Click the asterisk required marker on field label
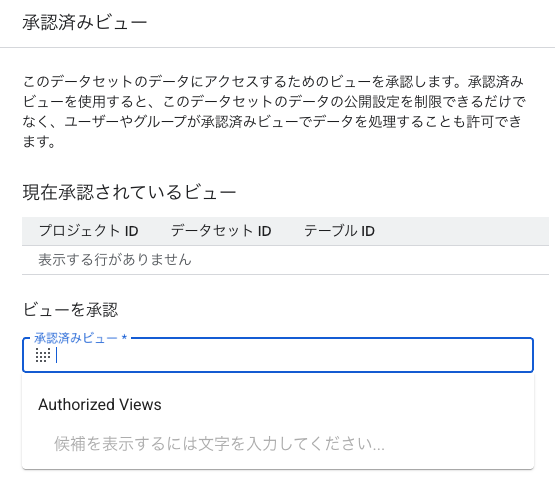 coord(124,337)
